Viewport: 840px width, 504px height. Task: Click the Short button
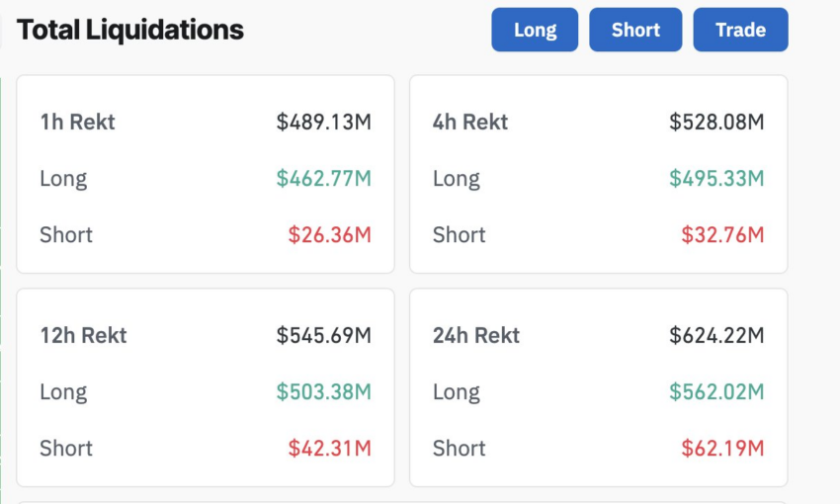pos(635,30)
